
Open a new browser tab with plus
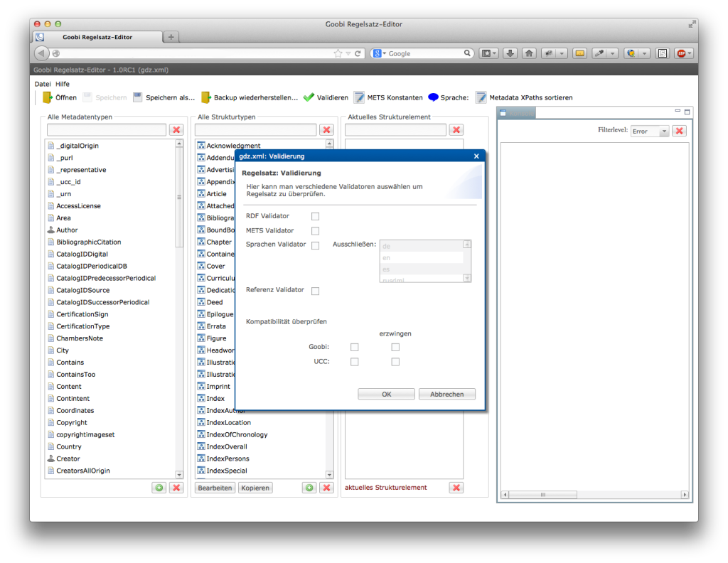tap(171, 37)
